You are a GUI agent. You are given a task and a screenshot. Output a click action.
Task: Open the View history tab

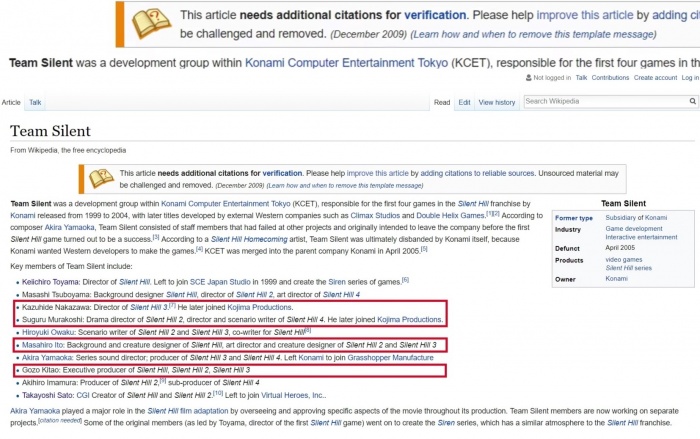[497, 102]
